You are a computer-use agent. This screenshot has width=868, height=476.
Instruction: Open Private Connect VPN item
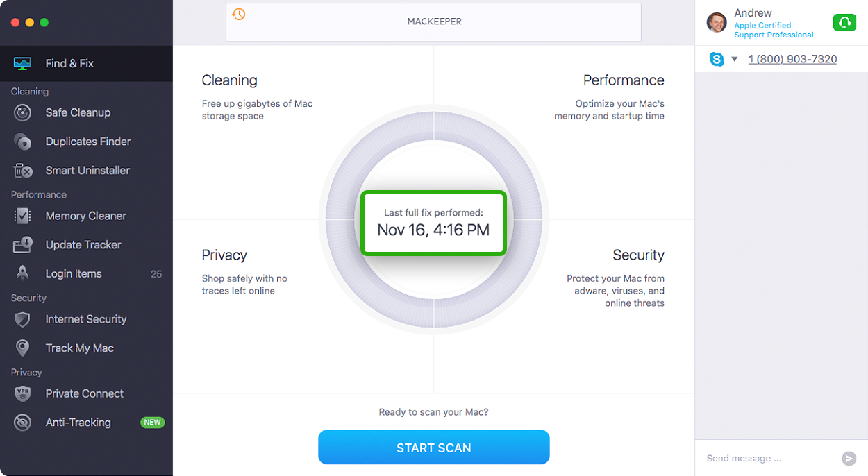(86, 393)
